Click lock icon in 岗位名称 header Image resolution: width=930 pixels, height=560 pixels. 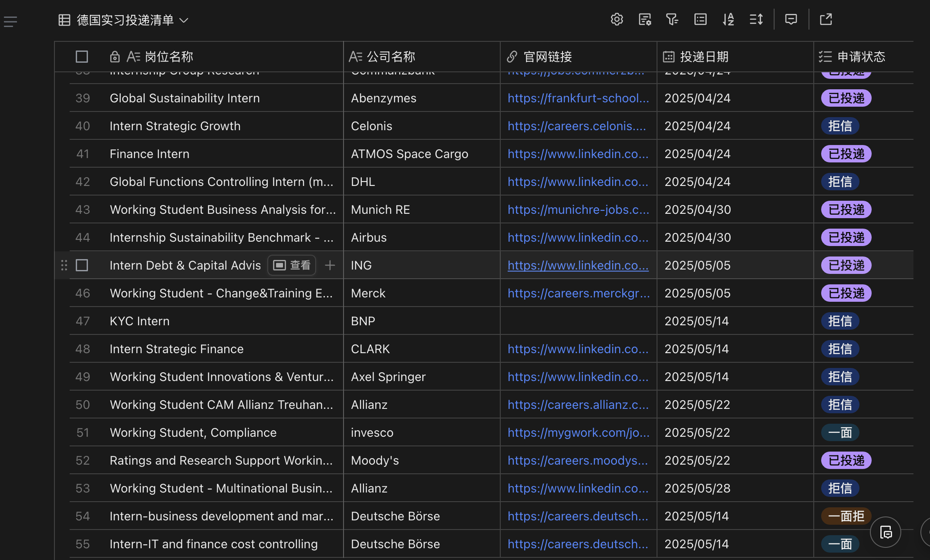[115, 57]
